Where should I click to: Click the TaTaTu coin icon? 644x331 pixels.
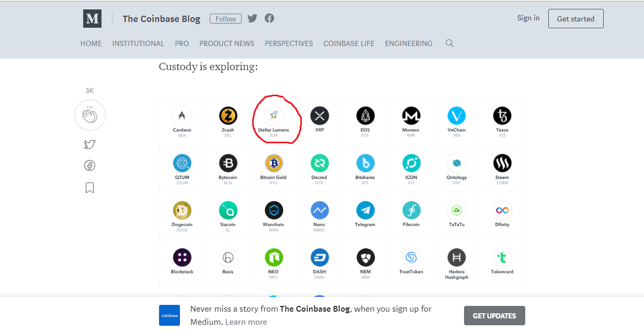tap(457, 210)
